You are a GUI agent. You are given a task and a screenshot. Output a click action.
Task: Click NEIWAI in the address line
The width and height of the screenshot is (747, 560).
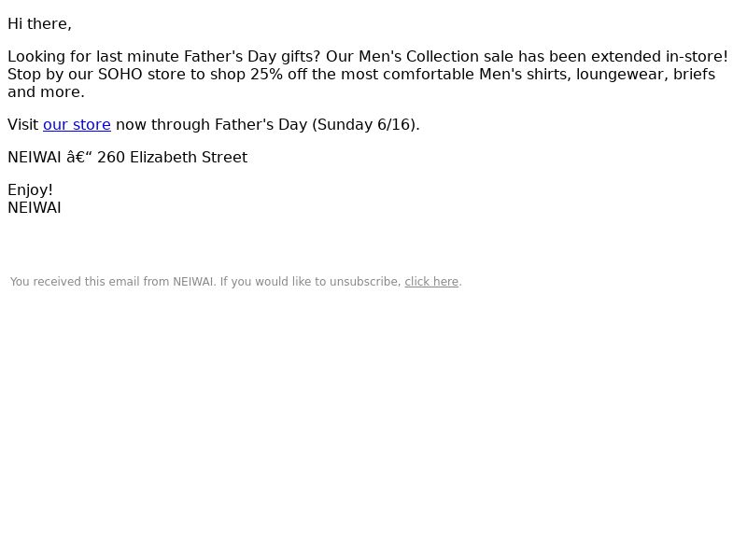click(35, 157)
